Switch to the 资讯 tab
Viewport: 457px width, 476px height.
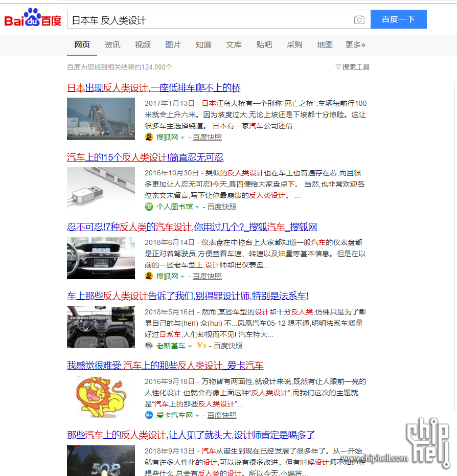point(112,45)
